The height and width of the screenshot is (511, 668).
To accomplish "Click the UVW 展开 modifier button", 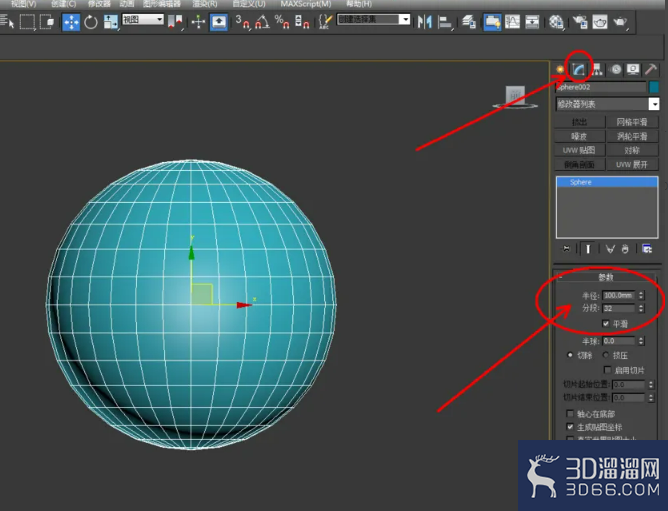I will (632, 165).
